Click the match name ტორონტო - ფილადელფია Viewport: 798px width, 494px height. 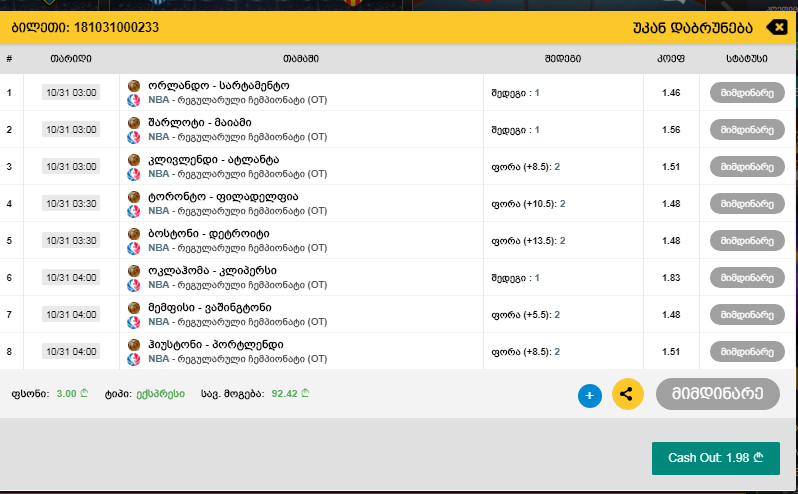tap(223, 196)
